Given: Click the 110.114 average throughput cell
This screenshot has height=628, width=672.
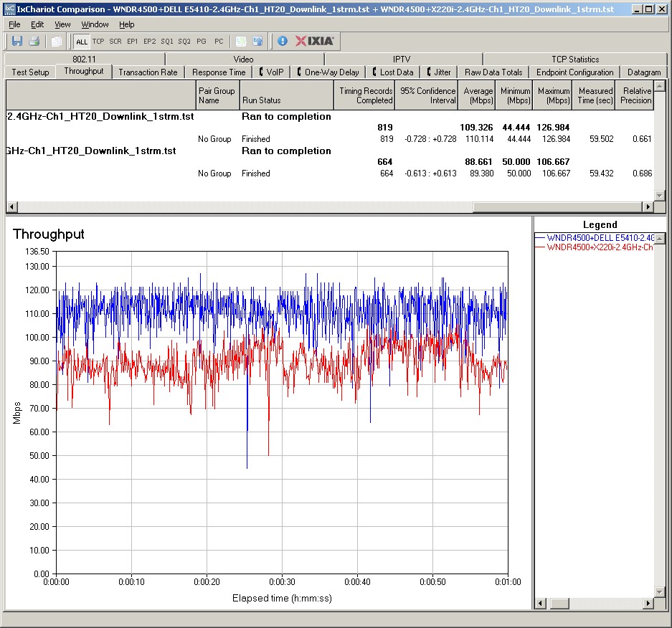Looking at the screenshot, I should [480, 139].
